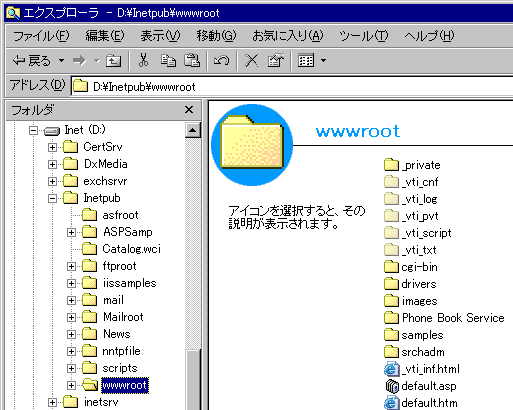Click the Cut scissors toolbar icon
513x410 pixels.
click(x=143, y=60)
